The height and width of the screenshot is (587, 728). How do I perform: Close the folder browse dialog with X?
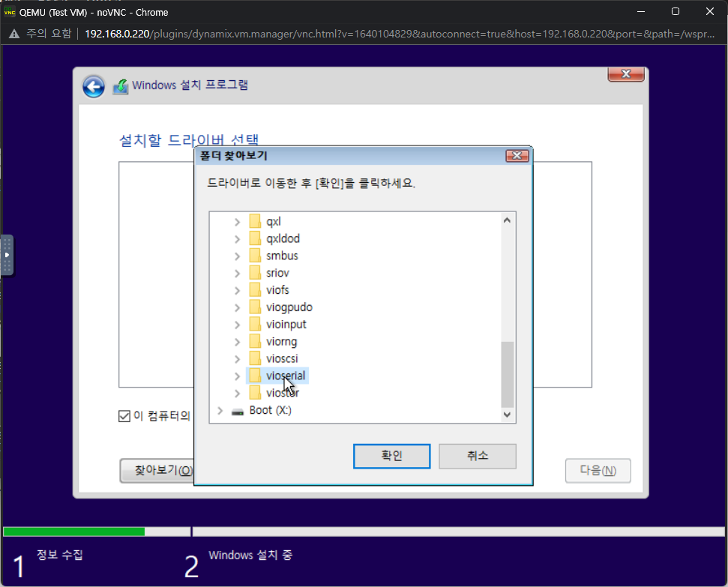click(517, 156)
